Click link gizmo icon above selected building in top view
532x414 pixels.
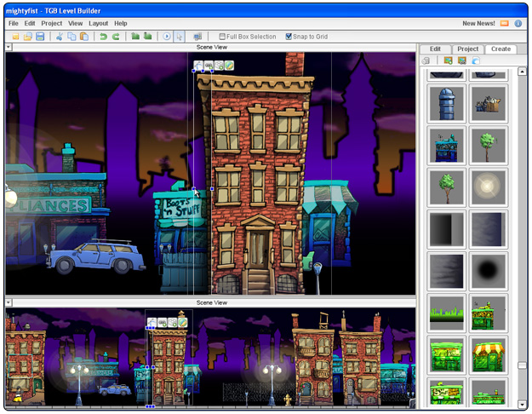(x=209, y=66)
